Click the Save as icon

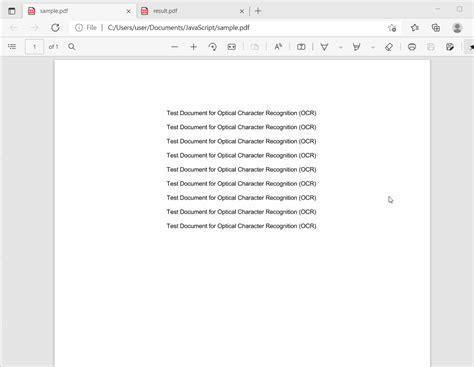click(x=450, y=47)
